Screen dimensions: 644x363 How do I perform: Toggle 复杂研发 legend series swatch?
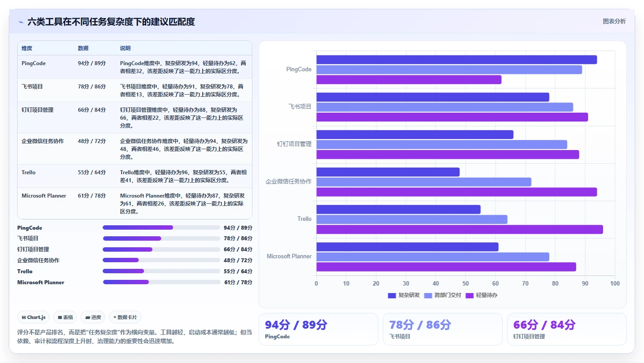[392, 295]
